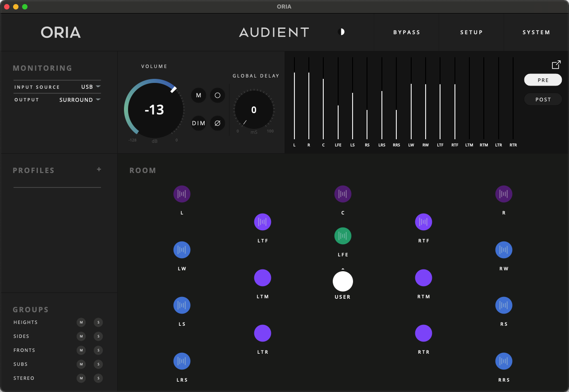Switch meters to PRE

pyautogui.click(x=543, y=80)
